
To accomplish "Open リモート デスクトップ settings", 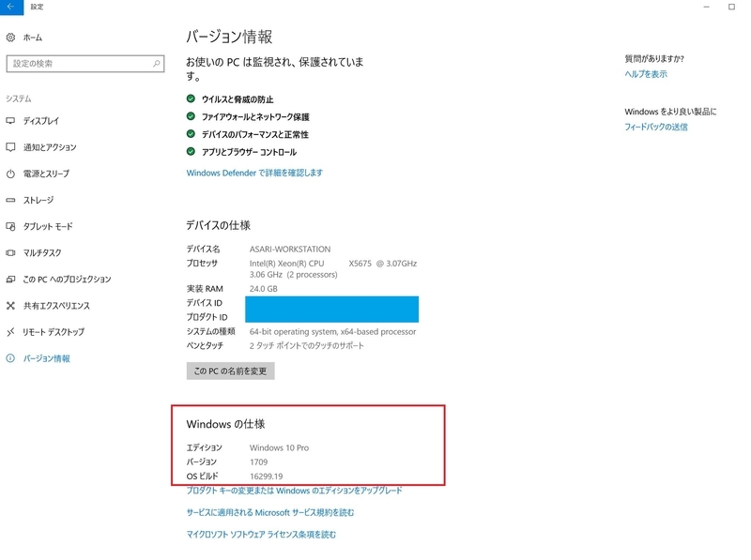I will 54,332.
